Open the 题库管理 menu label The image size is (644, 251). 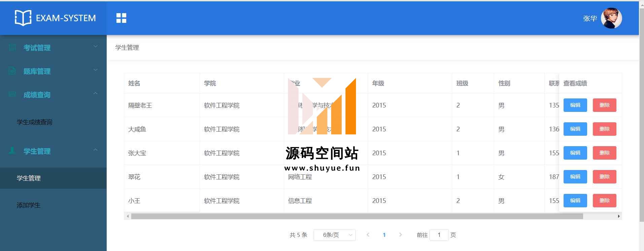pos(37,71)
